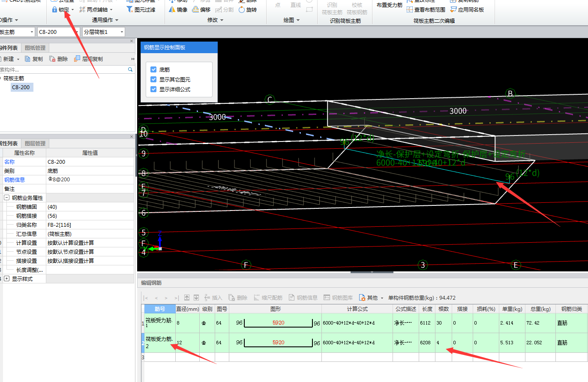Click the 归类名称 value FB-2[116]
588x382 pixels.
coord(90,225)
